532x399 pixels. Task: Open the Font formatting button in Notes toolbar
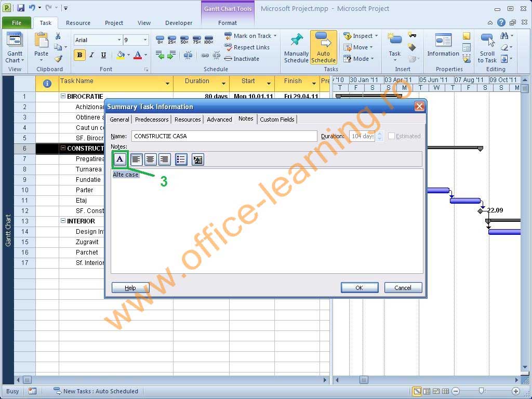[x=120, y=159]
